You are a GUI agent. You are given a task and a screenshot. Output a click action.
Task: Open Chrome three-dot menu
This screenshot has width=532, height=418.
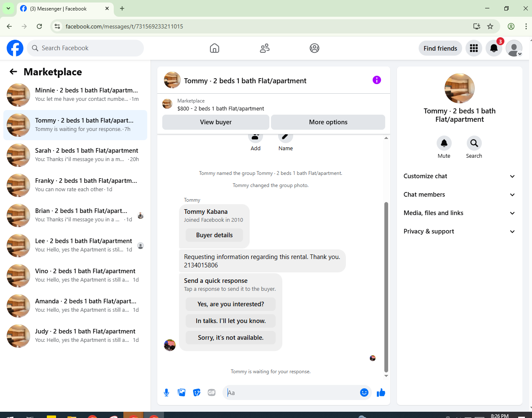(526, 26)
